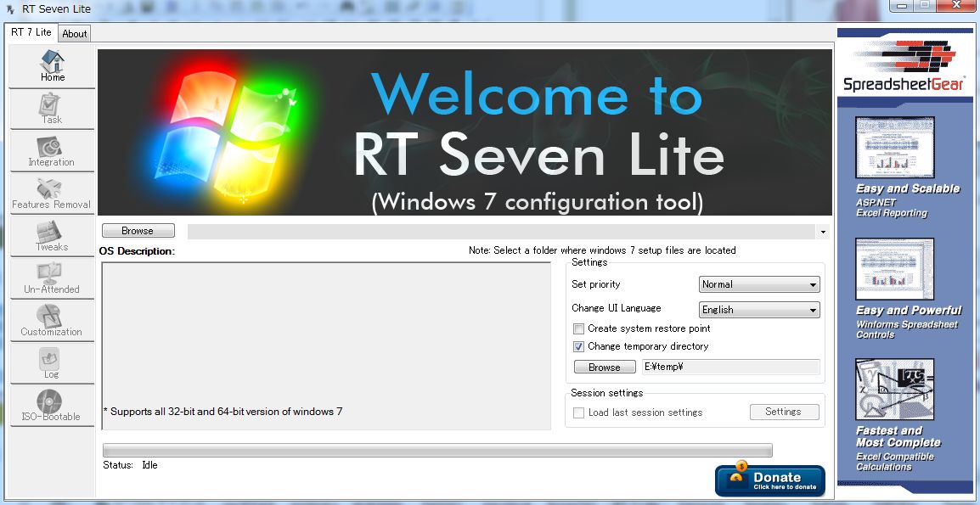The height and width of the screenshot is (505, 980).
Task: Click 'Supports all 32-bit and 64-bit' text
Action: [x=222, y=412]
